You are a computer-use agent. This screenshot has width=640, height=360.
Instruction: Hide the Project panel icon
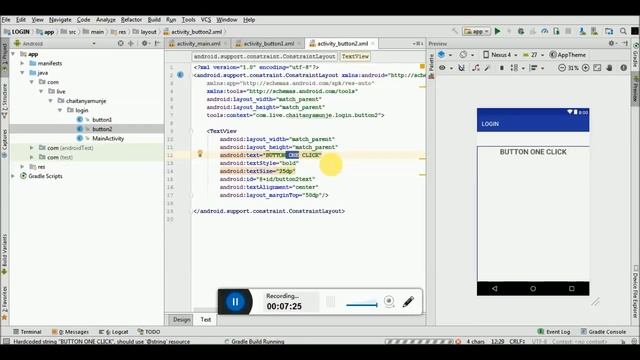pyautogui.click(x=158, y=43)
